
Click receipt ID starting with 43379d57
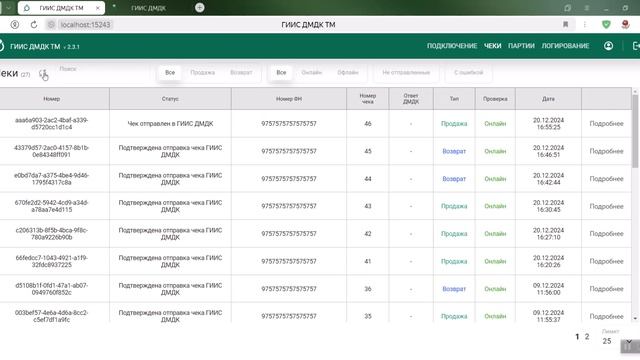tap(51, 151)
